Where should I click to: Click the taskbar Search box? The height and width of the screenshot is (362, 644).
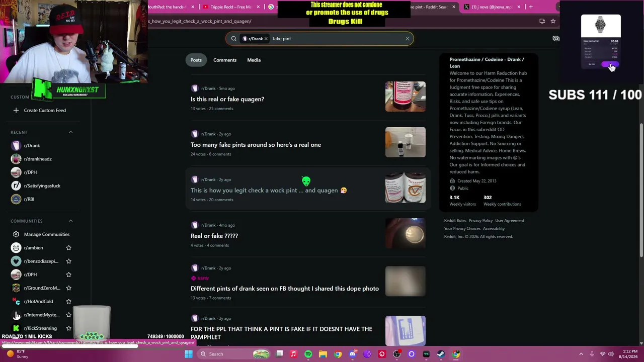(x=235, y=354)
